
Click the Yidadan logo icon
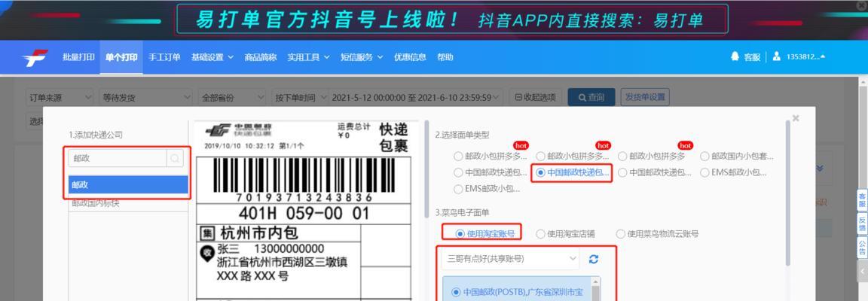coord(35,57)
